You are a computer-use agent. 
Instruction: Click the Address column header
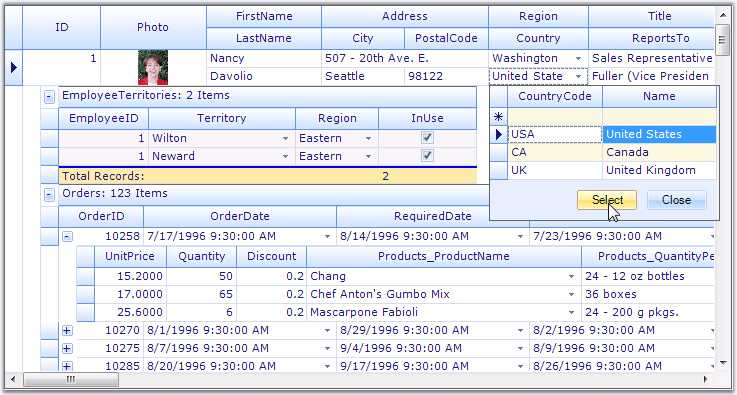pos(405,16)
